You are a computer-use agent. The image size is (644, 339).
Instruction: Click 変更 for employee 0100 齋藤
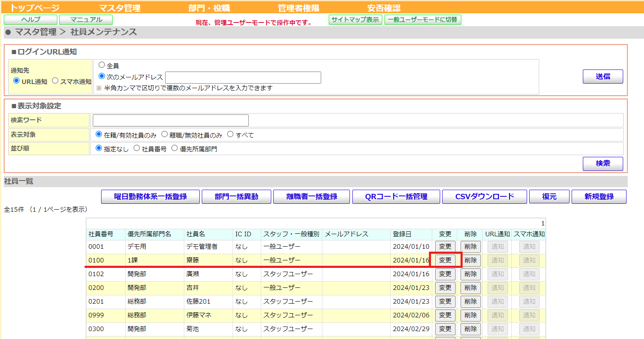coord(445,260)
